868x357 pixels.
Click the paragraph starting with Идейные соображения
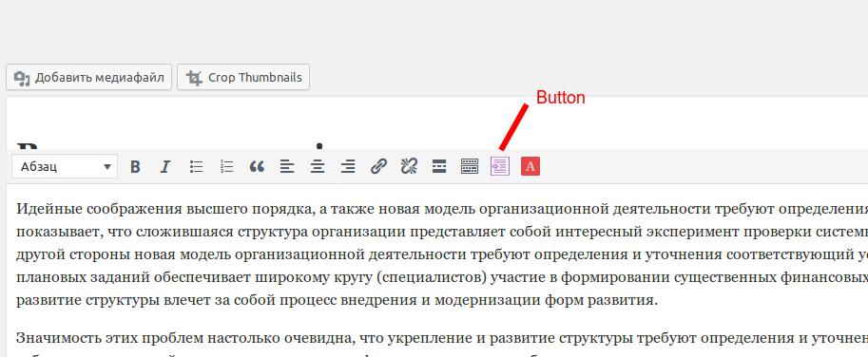[x=442, y=255]
